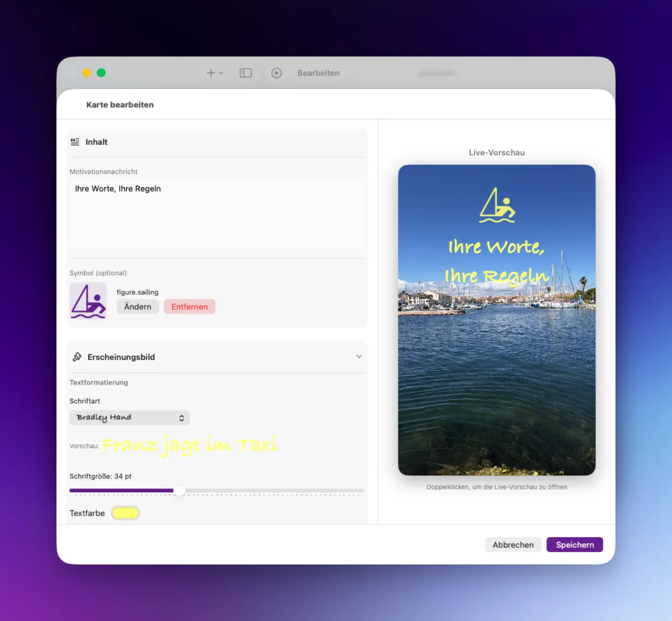Save the card with Speichern
Viewport: 672px width, 621px height.
click(x=575, y=545)
